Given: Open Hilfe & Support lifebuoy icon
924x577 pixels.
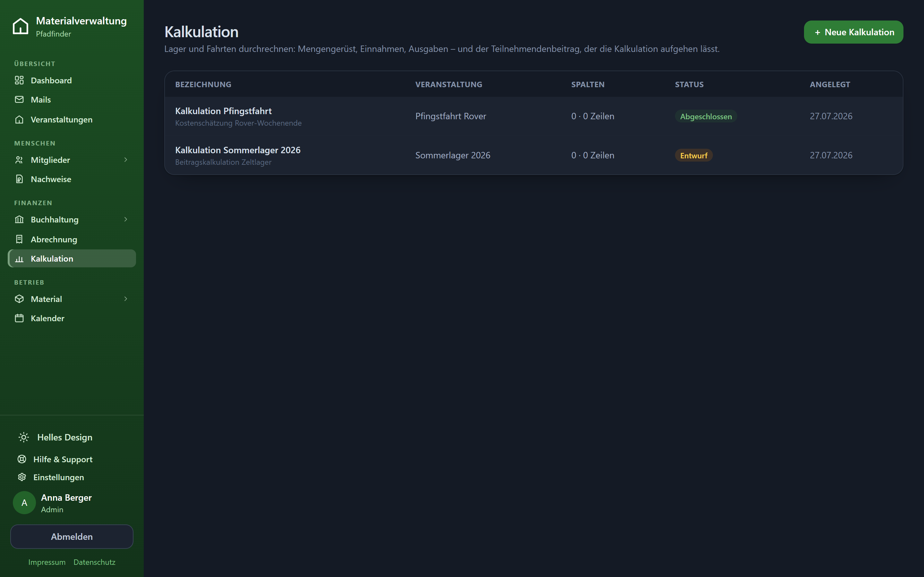Looking at the screenshot, I should 22,459.
